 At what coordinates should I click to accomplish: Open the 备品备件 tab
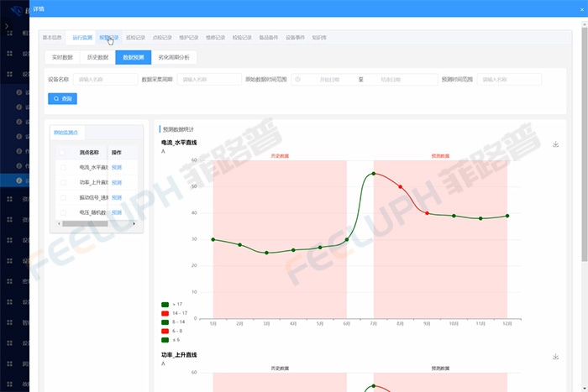tap(269, 38)
